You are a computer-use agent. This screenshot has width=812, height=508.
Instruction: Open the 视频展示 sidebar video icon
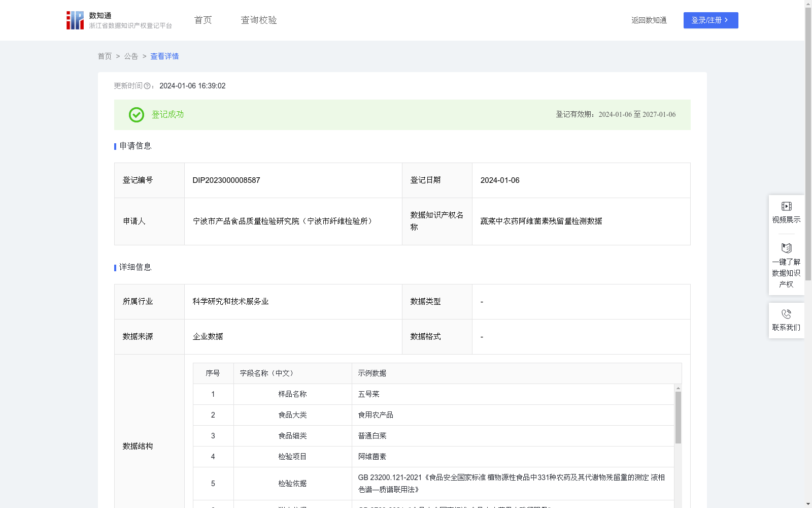[787, 206]
